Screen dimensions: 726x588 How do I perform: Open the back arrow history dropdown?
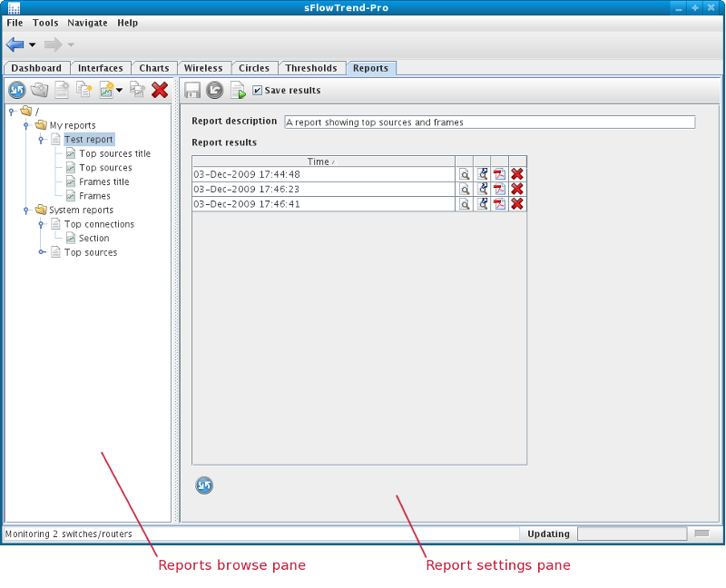pyautogui.click(x=33, y=44)
